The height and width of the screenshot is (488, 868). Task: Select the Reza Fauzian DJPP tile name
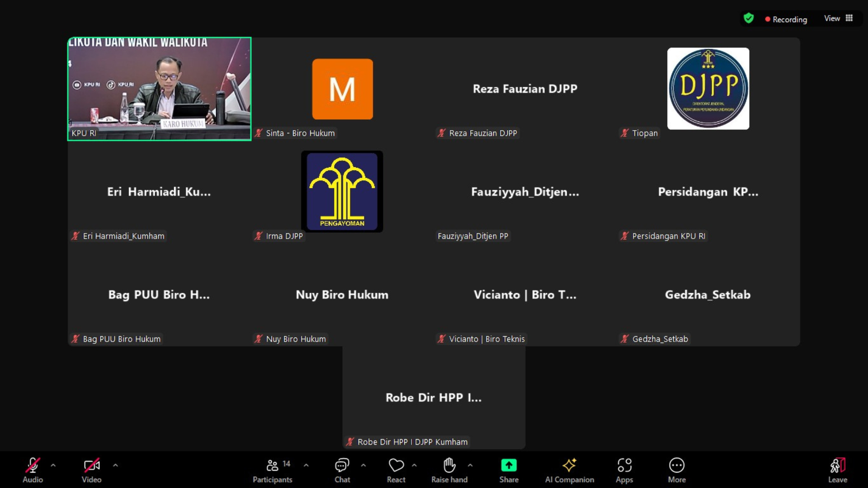(525, 89)
